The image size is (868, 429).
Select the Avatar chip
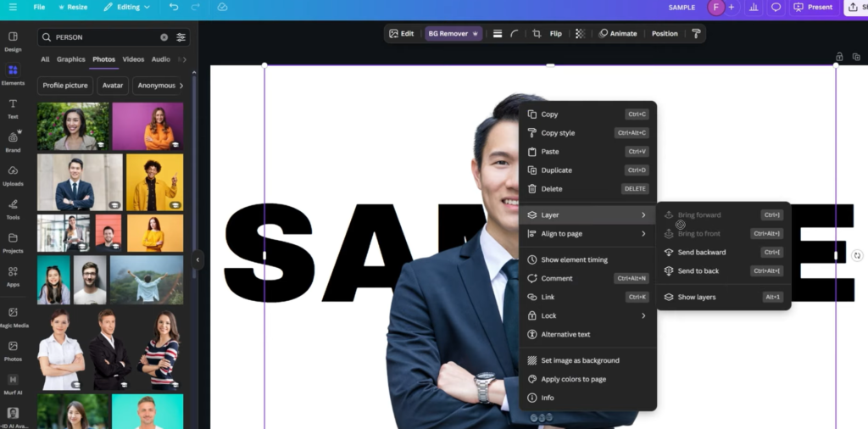click(x=113, y=86)
